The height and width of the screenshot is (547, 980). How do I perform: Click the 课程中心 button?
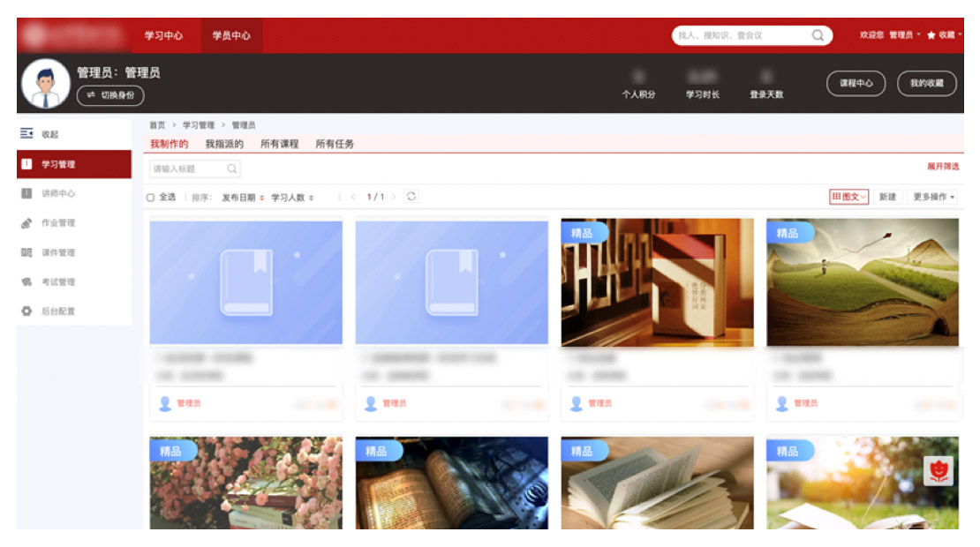(856, 83)
